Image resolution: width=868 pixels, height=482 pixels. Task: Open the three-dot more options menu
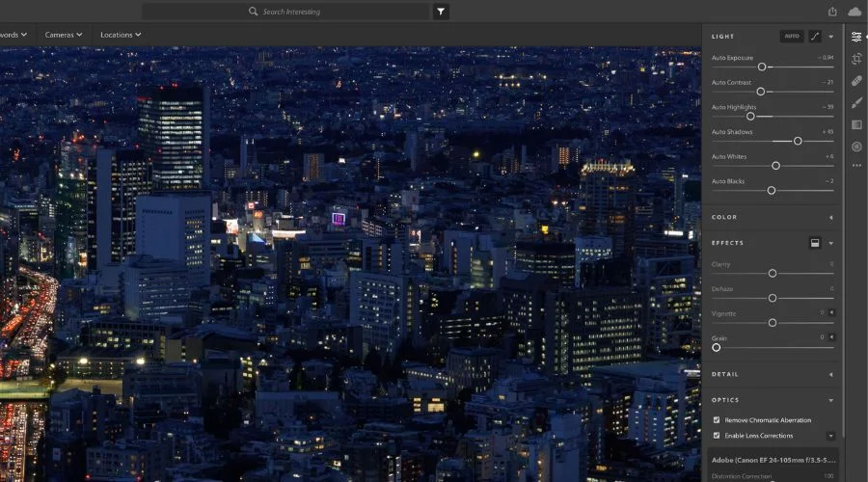856,166
